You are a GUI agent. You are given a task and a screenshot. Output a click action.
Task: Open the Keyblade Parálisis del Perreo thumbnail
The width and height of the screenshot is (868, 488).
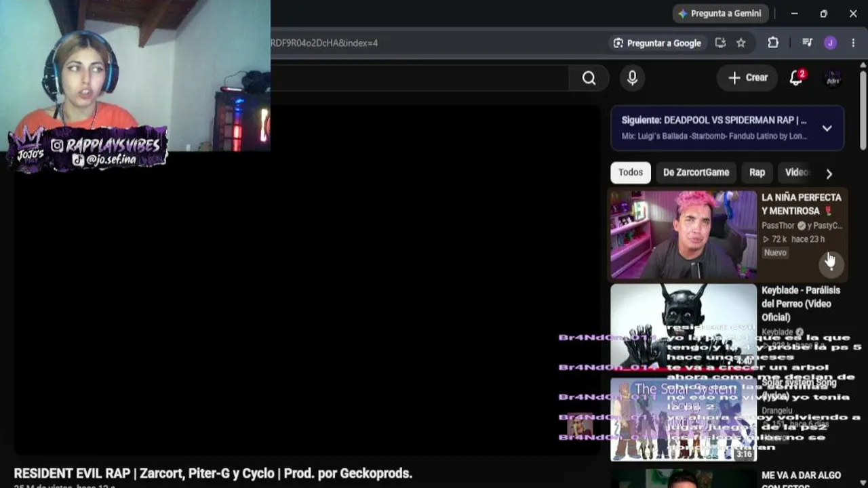pyautogui.click(x=684, y=327)
